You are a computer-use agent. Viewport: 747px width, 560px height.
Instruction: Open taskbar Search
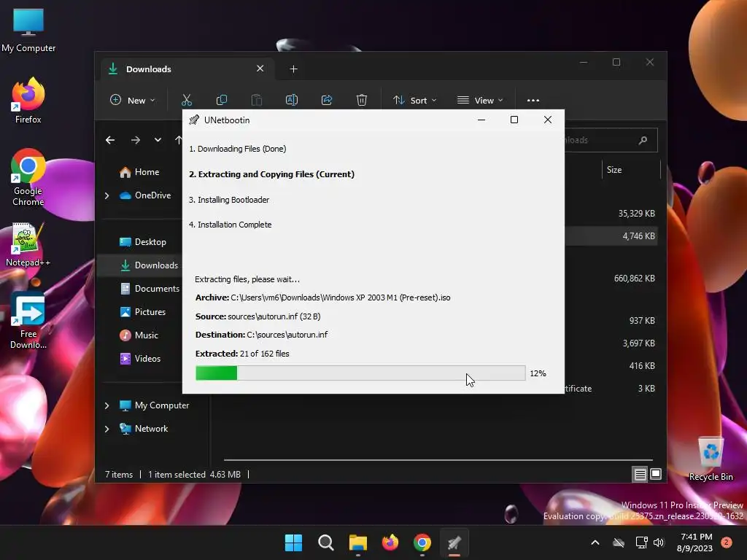326,542
